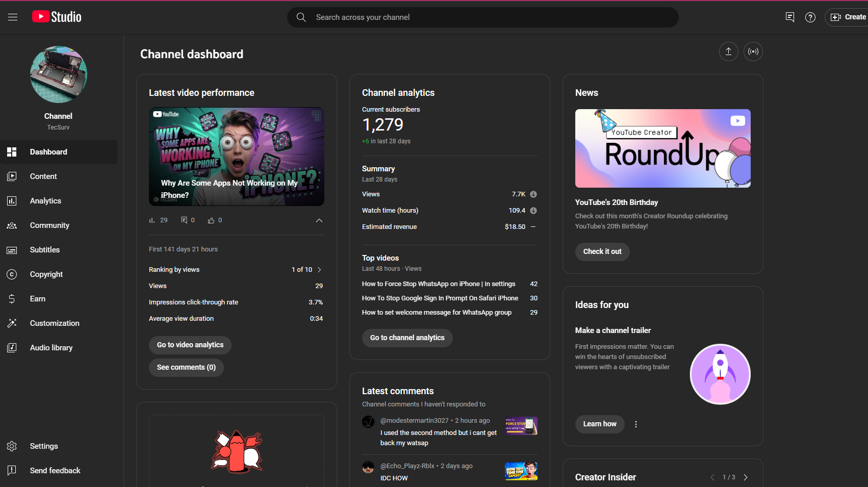The height and width of the screenshot is (487, 868).
Task: Open Subtitles in the sidebar
Action: pyautogui.click(x=59, y=250)
